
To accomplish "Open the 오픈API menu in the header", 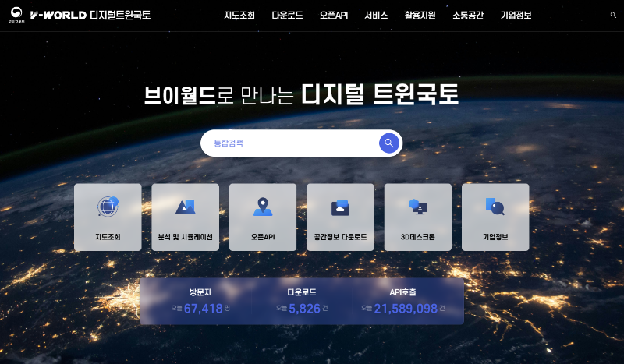I will click(334, 15).
